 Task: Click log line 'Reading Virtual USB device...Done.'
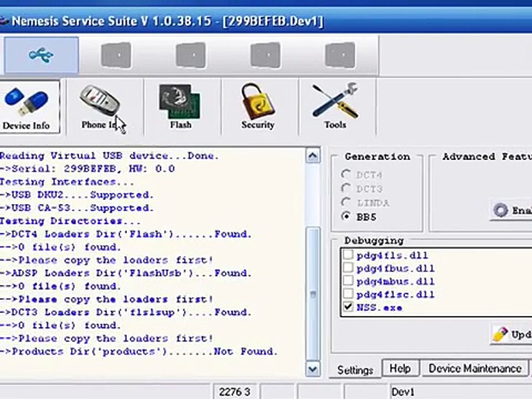(109, 156)
